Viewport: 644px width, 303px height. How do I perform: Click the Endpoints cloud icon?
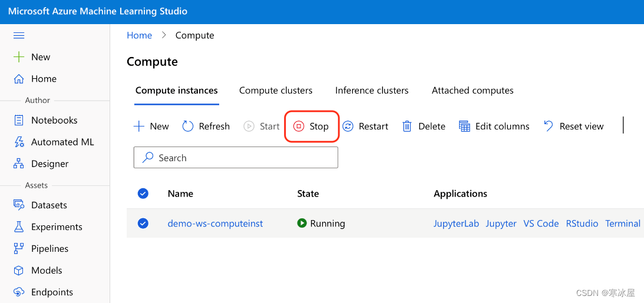19,292
